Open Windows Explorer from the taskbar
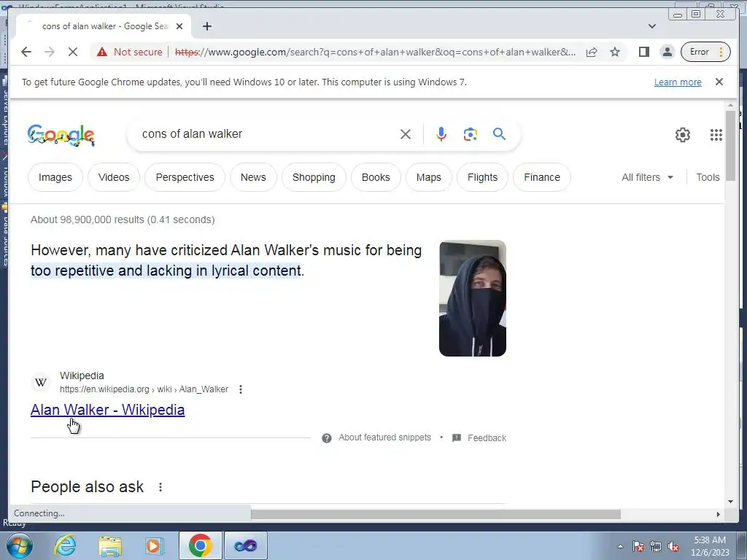This screenshot has width=747, height=560. (110, 545)
